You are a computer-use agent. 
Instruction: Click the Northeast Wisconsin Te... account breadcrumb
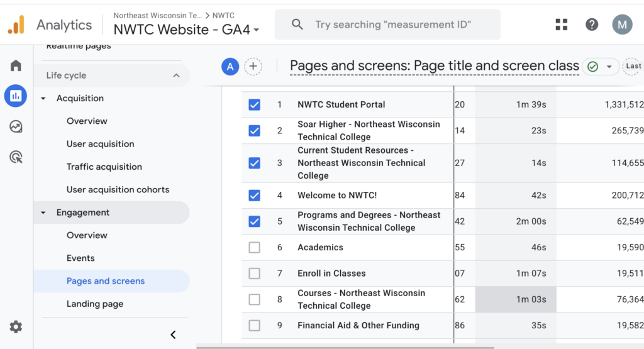[x=158, y=15]
